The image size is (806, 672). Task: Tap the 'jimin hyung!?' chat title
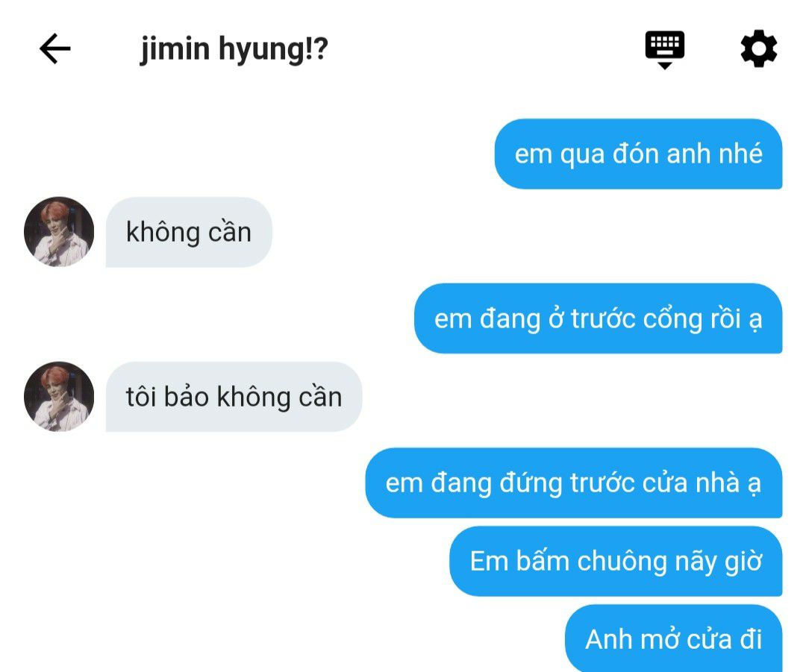point(234,49)
